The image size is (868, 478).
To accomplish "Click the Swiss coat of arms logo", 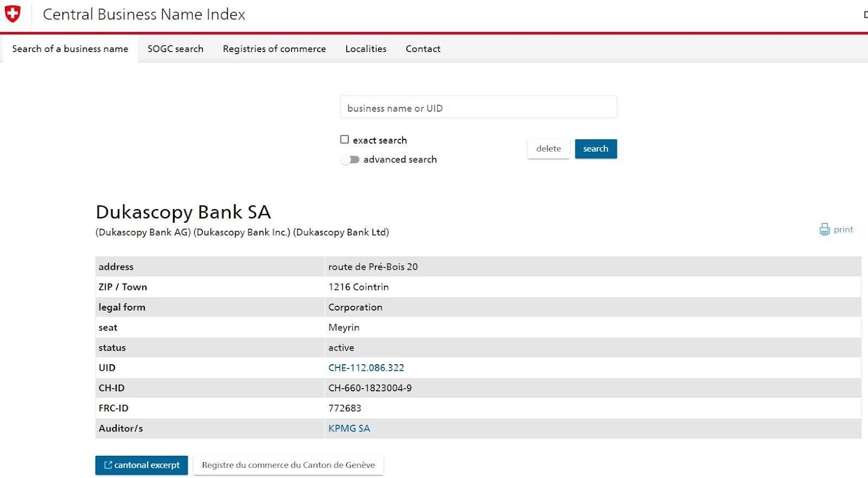I will [x=12, y=14].
